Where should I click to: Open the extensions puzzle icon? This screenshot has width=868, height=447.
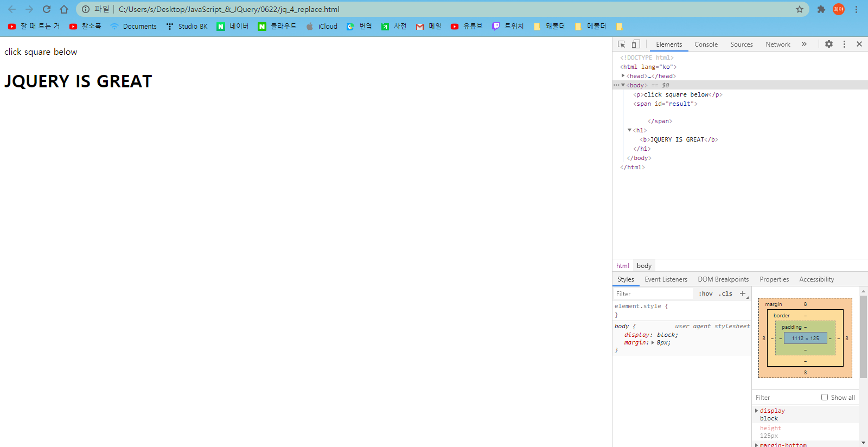coord(821,9)
